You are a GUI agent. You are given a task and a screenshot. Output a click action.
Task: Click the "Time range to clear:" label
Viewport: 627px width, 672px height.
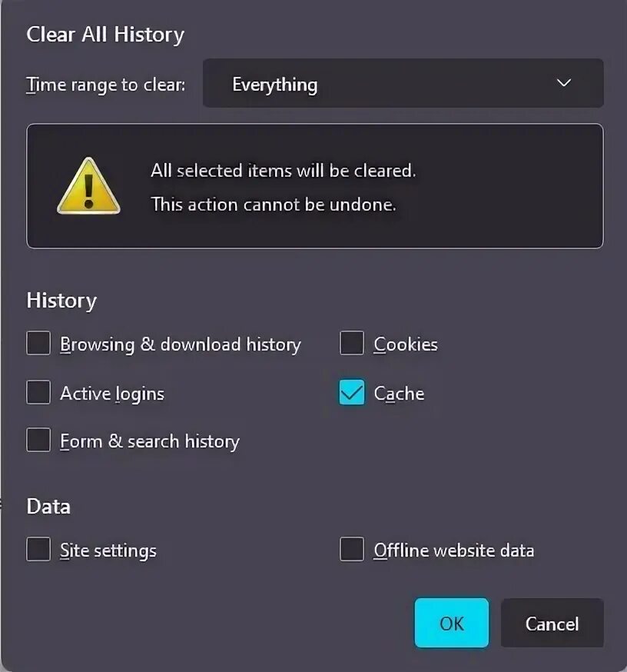pos(106,85)
